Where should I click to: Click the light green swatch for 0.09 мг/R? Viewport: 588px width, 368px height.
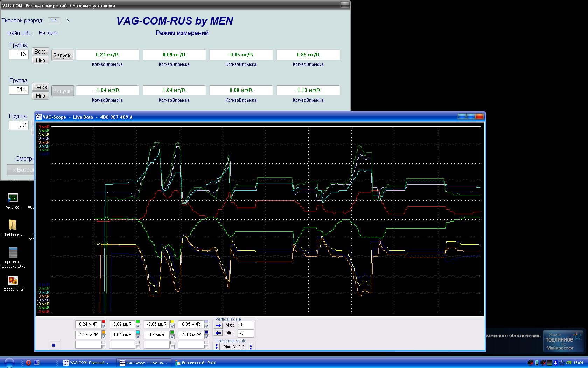pos(138,321)
